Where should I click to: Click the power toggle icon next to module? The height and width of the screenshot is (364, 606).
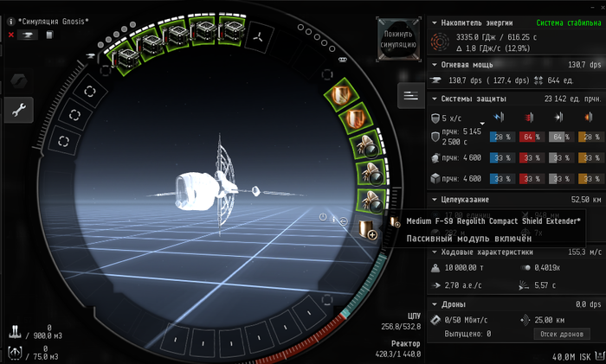click(323, 217)
